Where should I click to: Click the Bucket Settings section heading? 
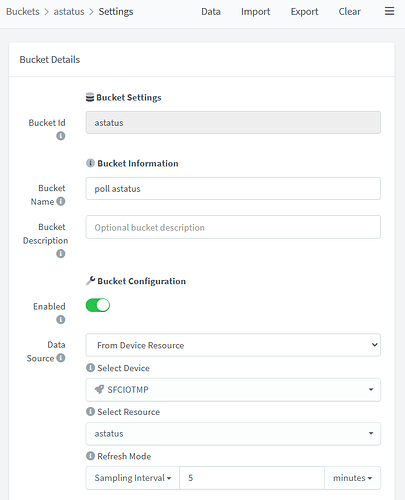[129, 98]
